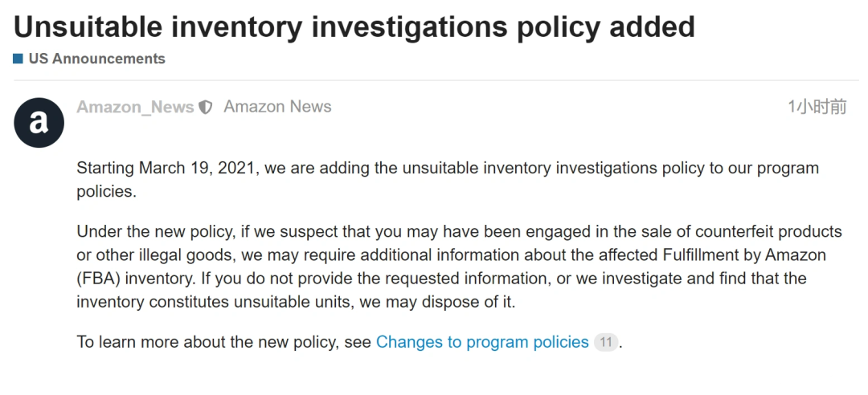
Task: Click the '(FBA)' abbreviation in the post
Action: point(99,278)
